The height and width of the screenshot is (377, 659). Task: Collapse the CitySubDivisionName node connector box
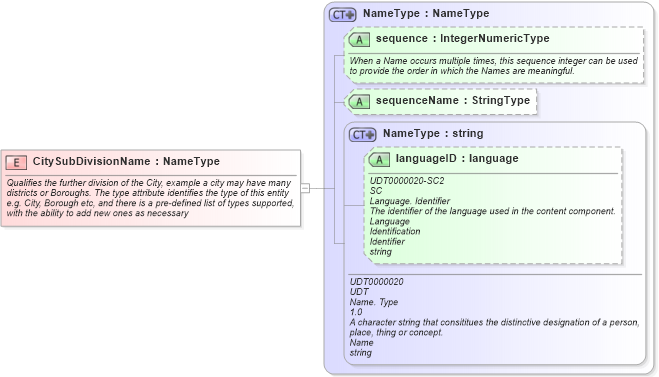click(306, 188)
